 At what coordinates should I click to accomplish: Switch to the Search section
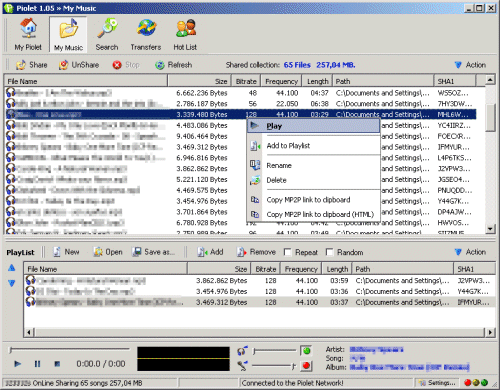[x=107, y=35]
